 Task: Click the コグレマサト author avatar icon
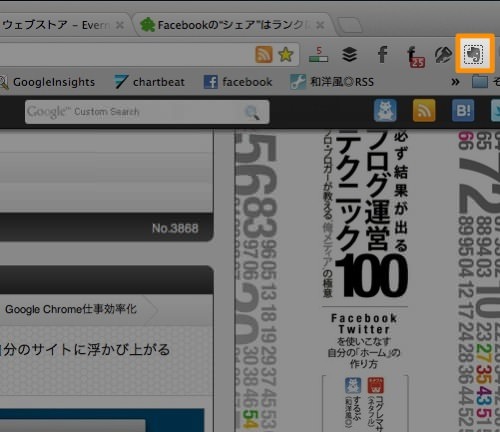pos(376,386)
